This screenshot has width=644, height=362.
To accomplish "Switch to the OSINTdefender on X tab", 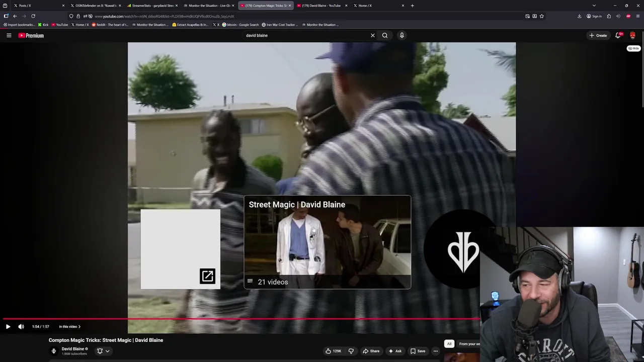I will pyautogui.click(x=96, y=6).
